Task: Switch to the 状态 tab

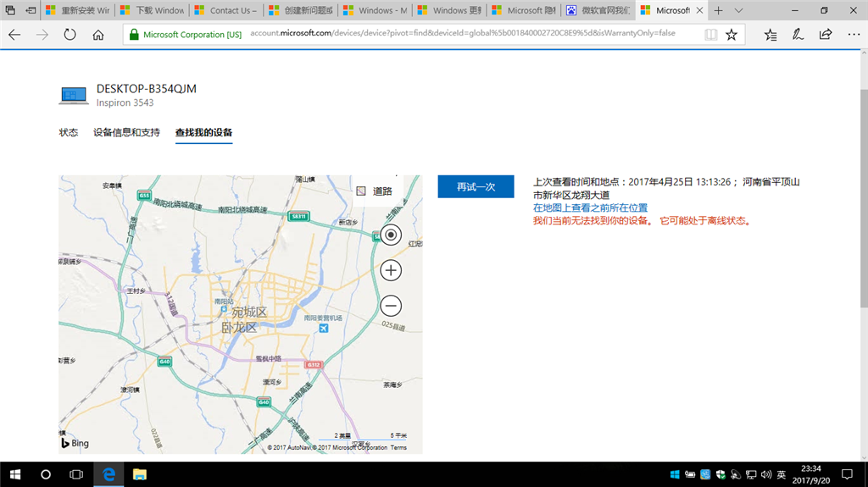Action: 69,133
